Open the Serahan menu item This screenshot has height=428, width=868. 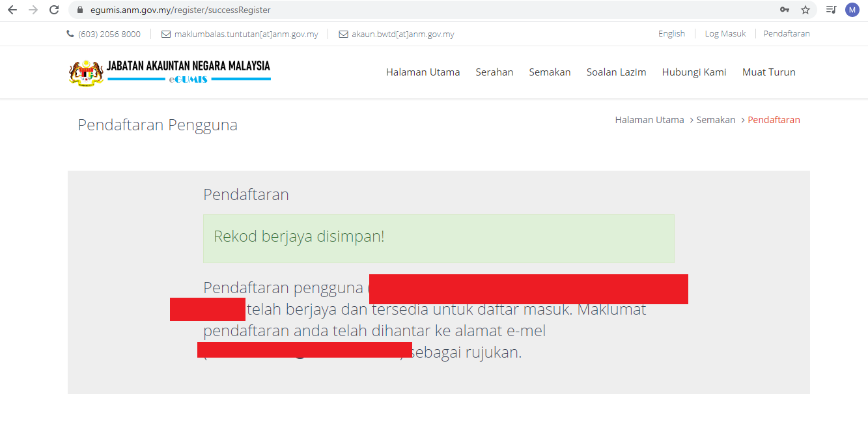(494, 72)
